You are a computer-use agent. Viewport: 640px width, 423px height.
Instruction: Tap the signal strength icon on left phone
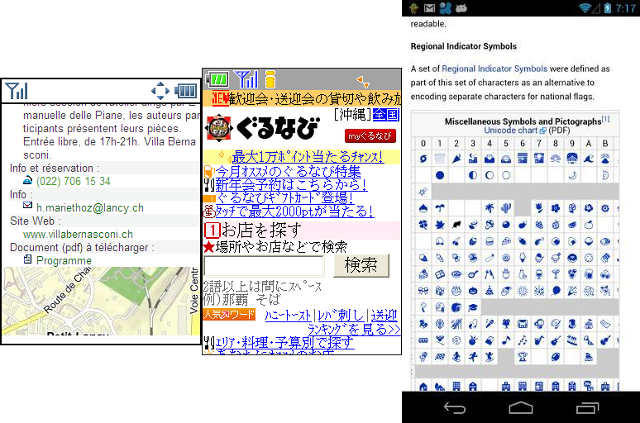click(x=17, y=91)
